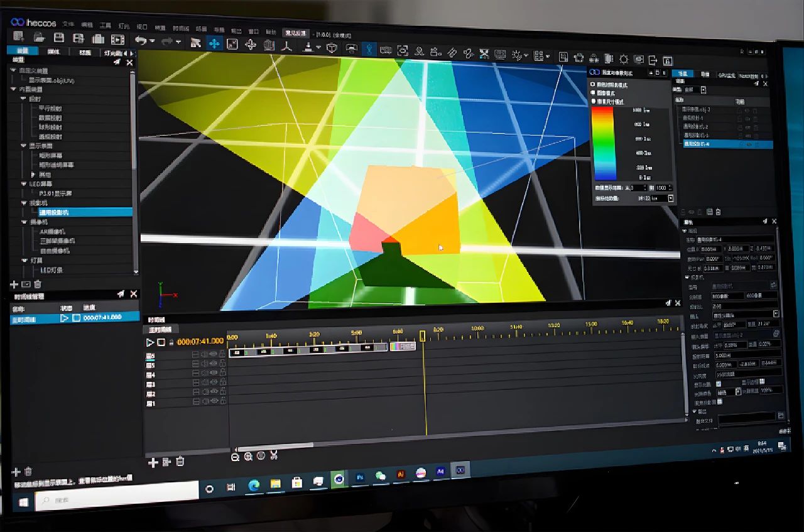The width and height of the screenshot is (804, 532).
Task: Click the wireframe cube icon
Action: (332, 47)
